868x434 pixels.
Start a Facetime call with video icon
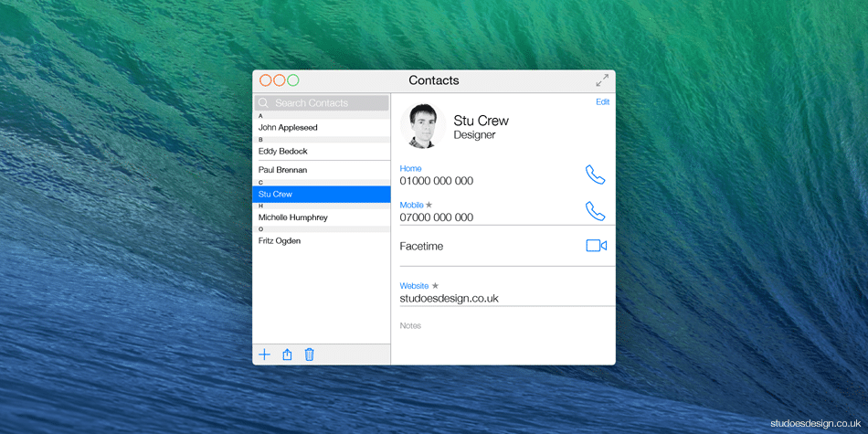tap(596, 246)
